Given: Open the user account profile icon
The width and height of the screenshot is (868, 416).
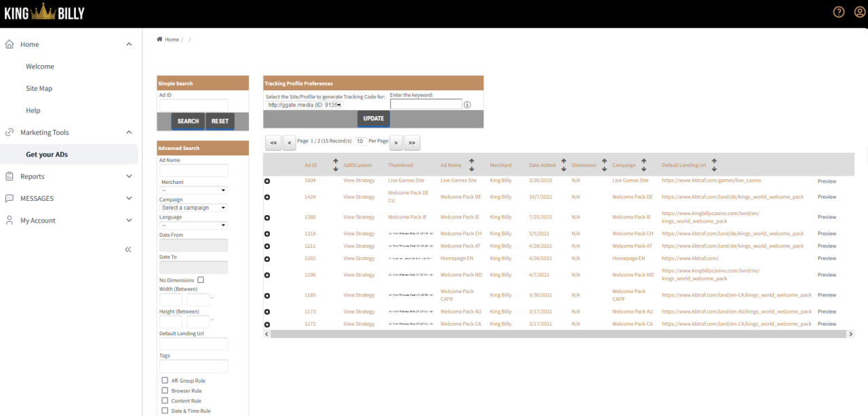Looking at the screenshot, I should coord(860,12).
